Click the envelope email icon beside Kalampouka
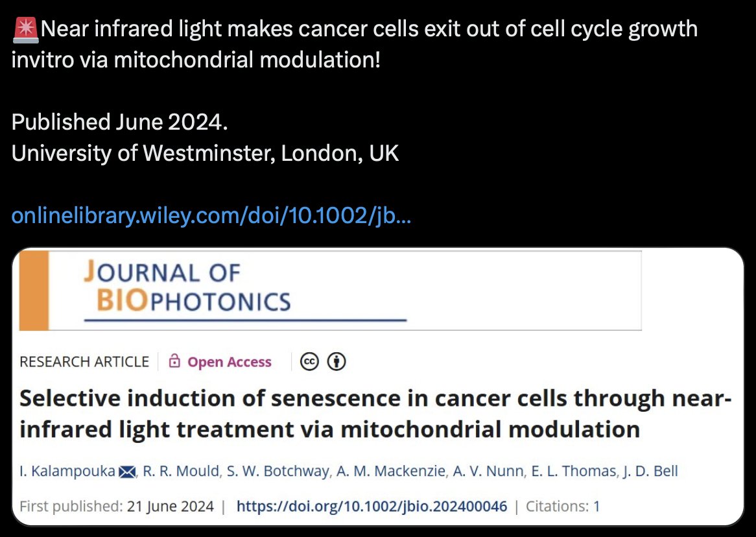The width and height of the screenshot is (756, 537). 126,472
